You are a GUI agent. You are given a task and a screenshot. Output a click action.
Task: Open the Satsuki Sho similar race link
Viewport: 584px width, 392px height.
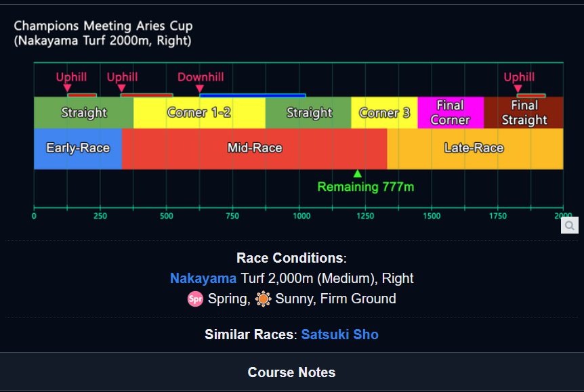339,334
